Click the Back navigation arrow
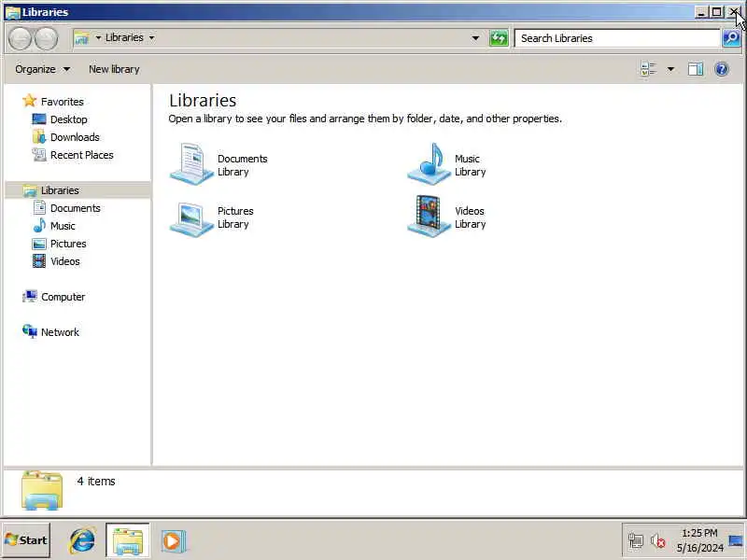The width and height of the screenshot is (747, 560). tap(20, 38)
